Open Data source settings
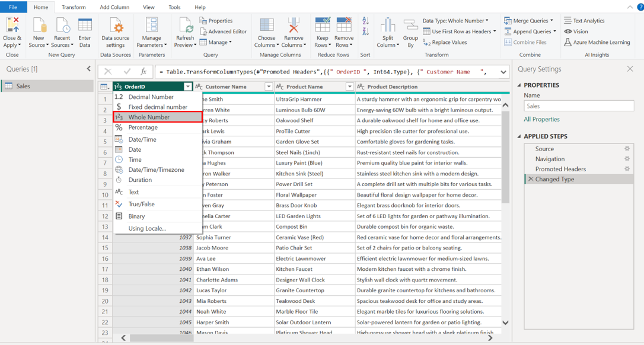Screen dimensions: 644x345 [x=116, y=25]
